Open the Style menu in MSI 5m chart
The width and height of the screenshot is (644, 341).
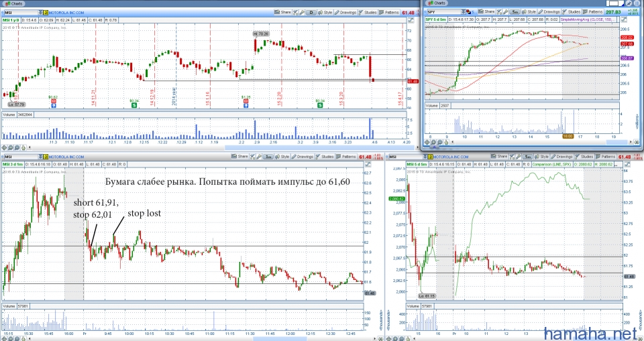[541, 157]
